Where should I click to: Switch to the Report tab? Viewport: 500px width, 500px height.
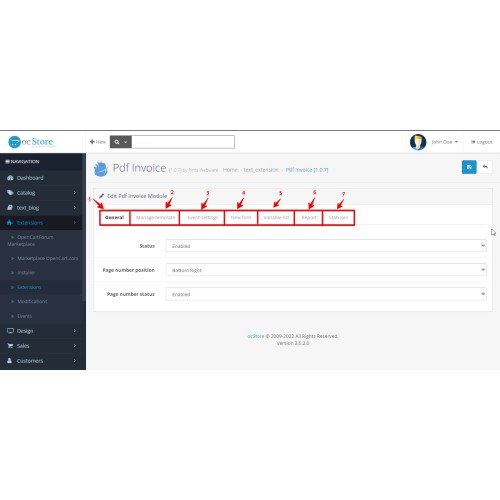309,218
